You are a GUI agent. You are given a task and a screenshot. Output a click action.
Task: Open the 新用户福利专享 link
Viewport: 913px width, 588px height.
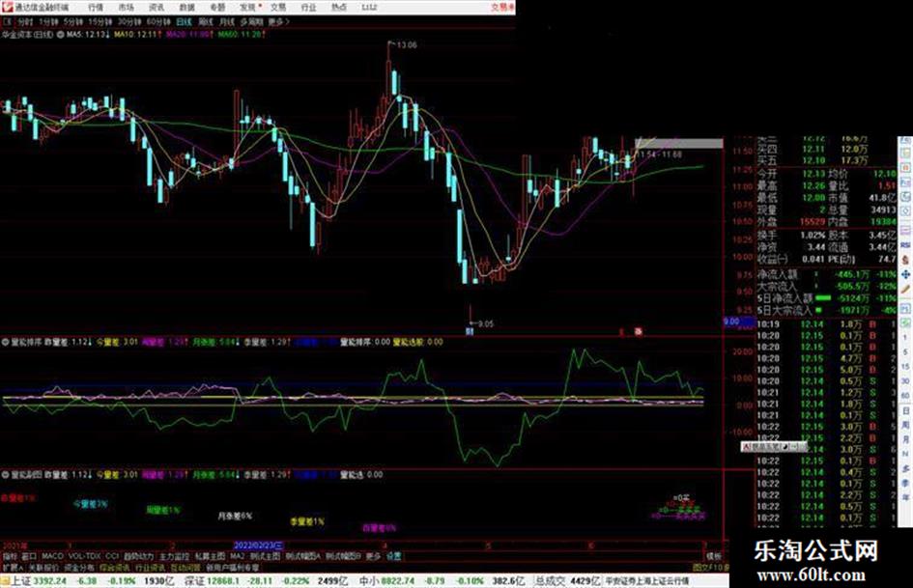coord(233,567)
